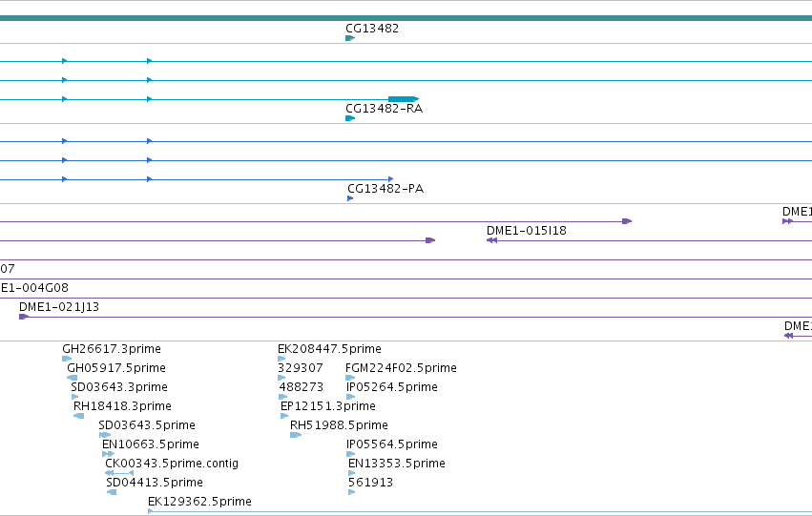The width and height of the screenshot is (812, 516).
Task: Select the DME1-015I18 double arrow glyph
Action: click(x=491, y=240)
